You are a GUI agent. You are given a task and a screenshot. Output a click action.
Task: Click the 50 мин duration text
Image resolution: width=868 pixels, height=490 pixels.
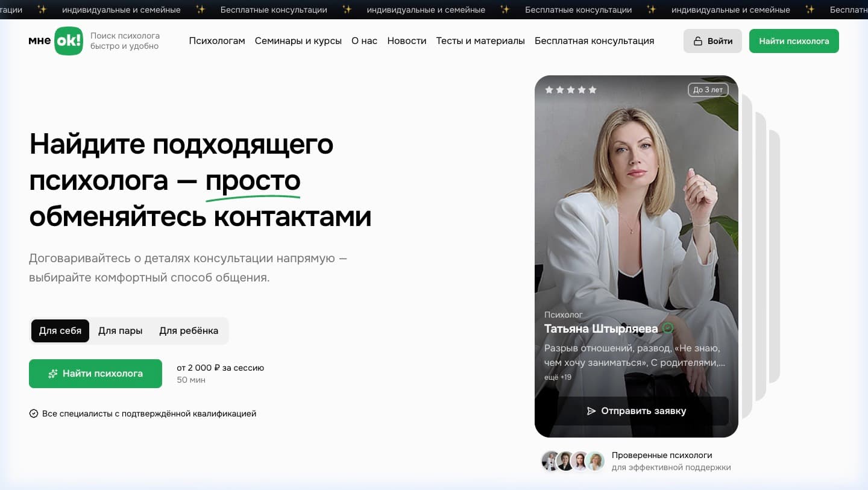pos(191,380)
